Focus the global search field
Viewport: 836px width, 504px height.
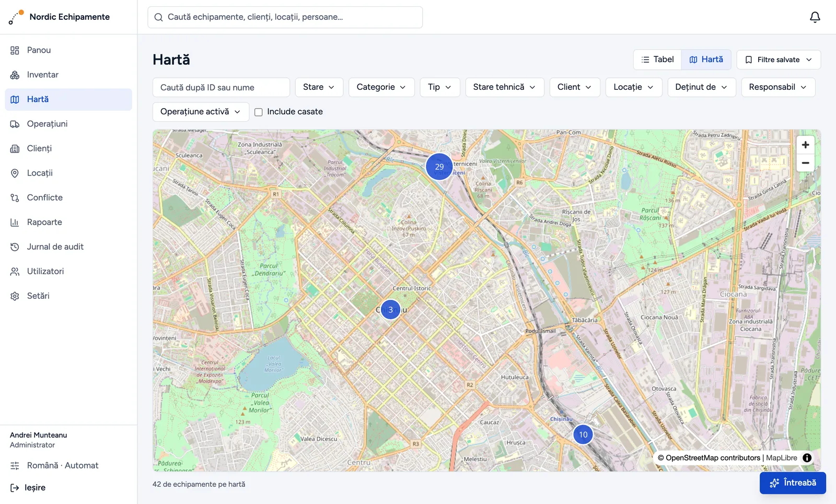tap(285, 17)
